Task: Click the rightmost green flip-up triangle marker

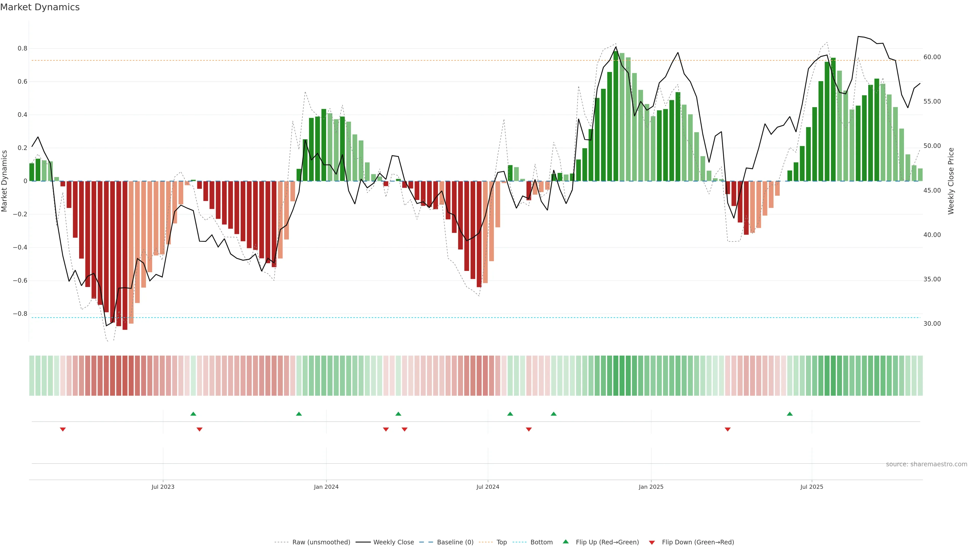Action: pyautogui.click(x=790, y=414)
